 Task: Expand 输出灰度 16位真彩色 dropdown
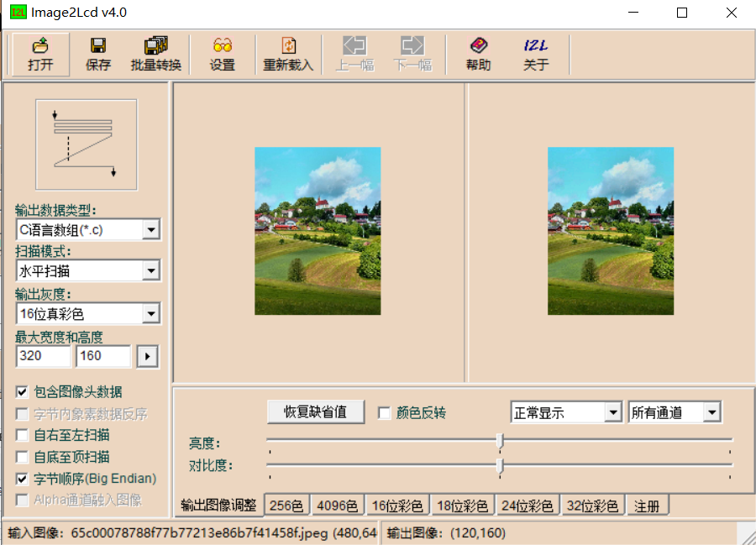tap(151, 314)
